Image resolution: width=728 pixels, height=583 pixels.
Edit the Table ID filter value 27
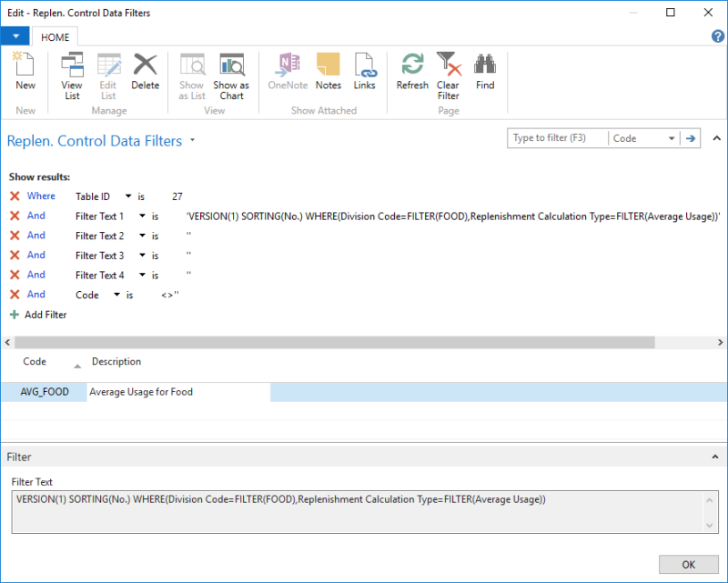[x=177, y=196]
